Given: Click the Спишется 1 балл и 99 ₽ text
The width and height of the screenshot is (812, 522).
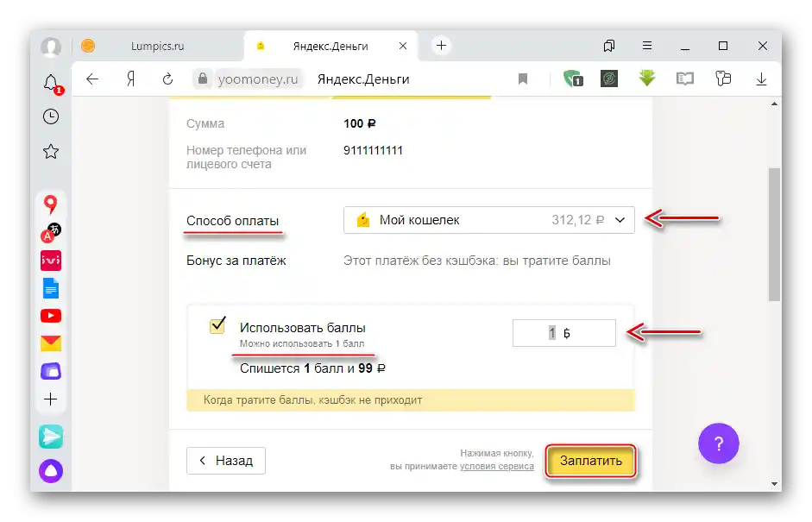Looking at the screenshot, I should (312, 368).
